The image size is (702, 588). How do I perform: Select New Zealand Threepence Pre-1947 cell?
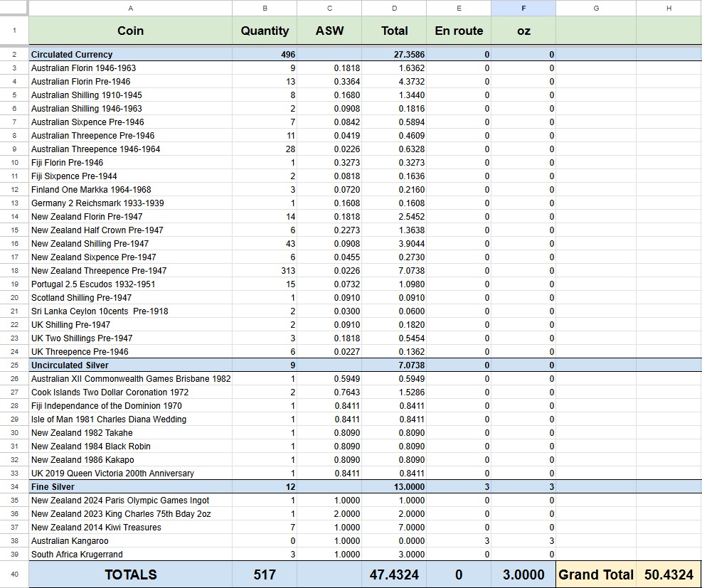point(130,271)
